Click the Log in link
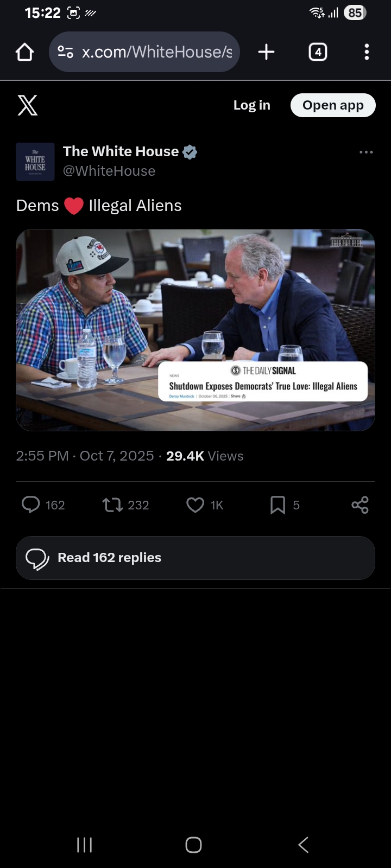 click(x=251, y=105)
